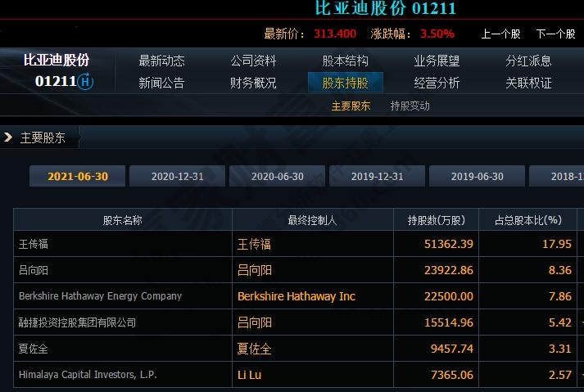The image size is (584, 392).
Task: Switch to the 持股变动 sub-tab
Action: click(x=410, y=106)
